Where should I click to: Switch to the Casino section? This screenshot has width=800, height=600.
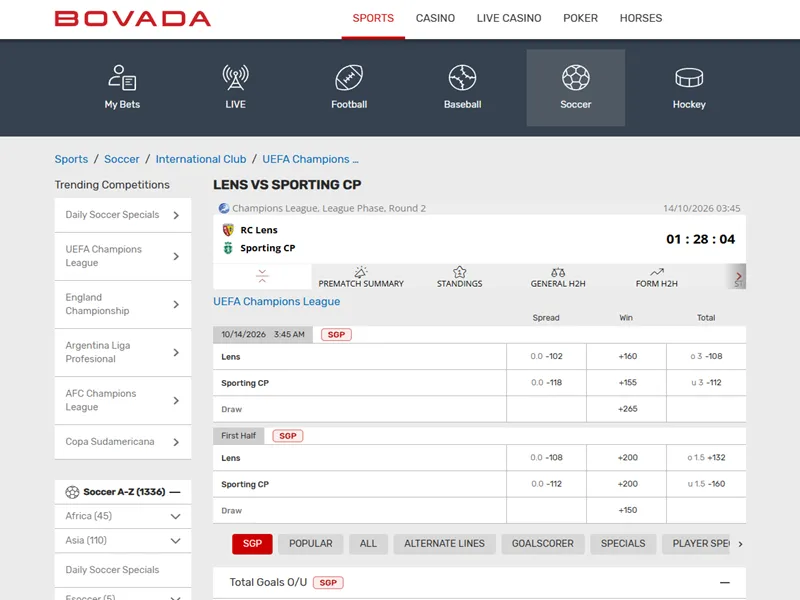435,18
